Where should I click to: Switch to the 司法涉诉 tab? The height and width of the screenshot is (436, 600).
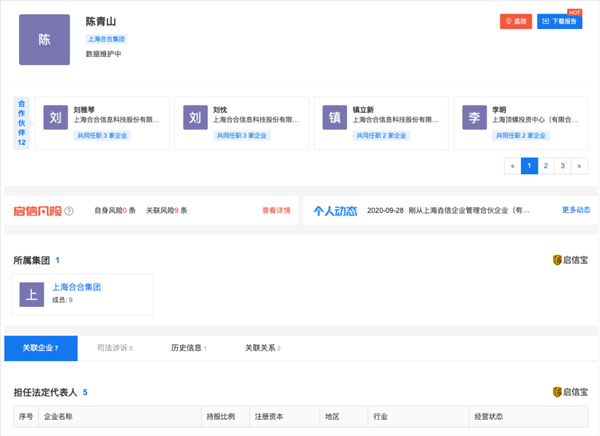[x=114, y=348]
